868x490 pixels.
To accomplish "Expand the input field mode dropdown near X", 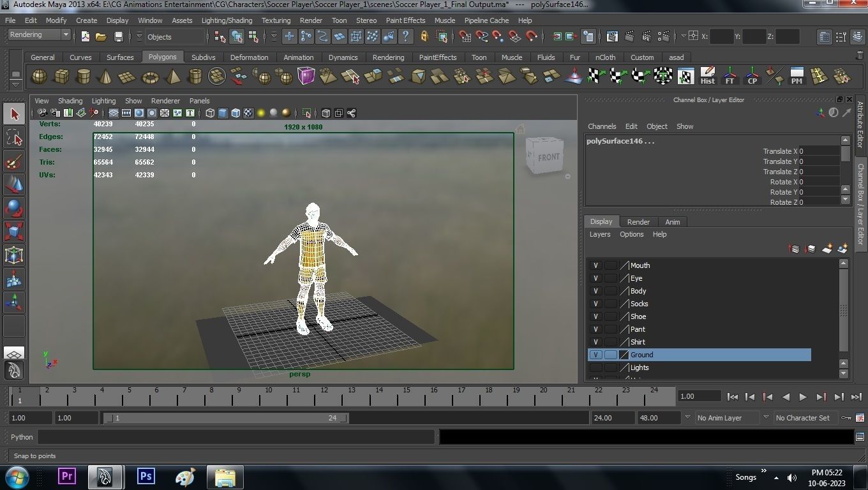I will pyautogui.click(x=684, y=36).
